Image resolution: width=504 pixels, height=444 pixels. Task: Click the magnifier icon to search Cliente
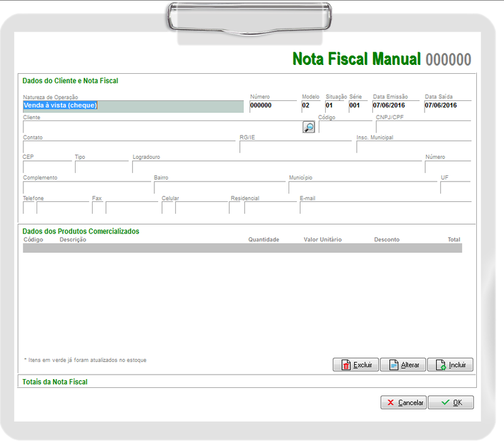click(309, 127)
